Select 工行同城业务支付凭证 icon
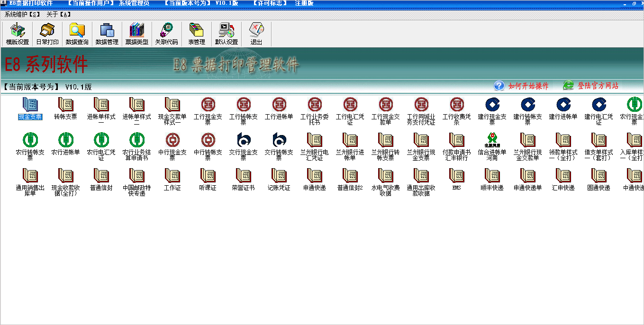Viewport: 644px width, 325px height. (421, 111)
